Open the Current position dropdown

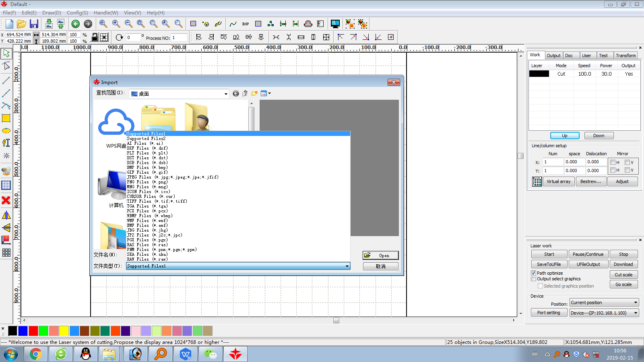point(604,302)
